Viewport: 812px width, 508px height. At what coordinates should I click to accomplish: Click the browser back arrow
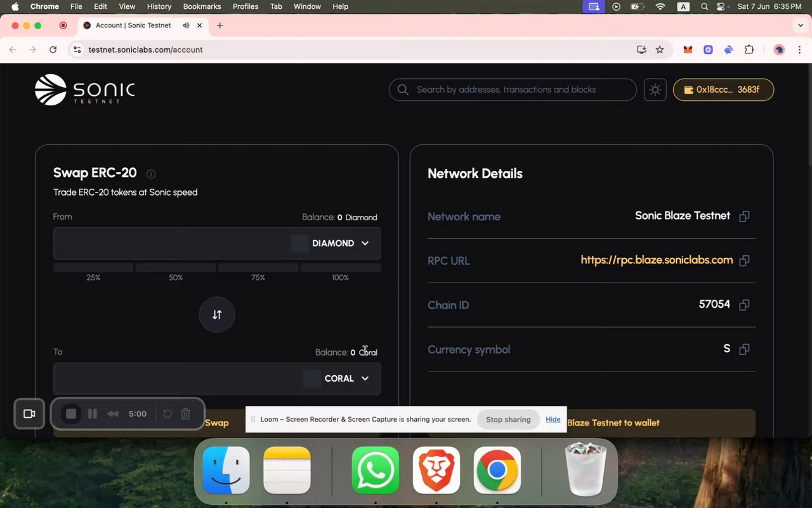(x=13, y=50)
